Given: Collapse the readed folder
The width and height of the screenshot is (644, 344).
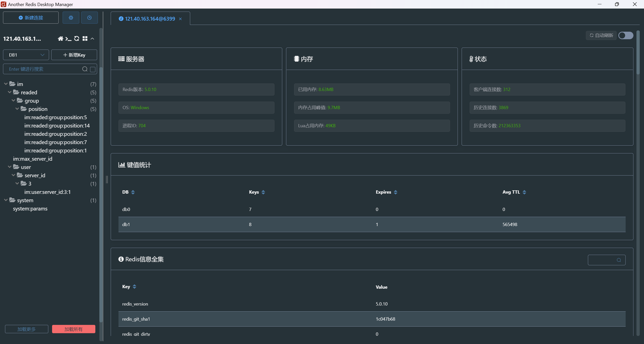Looking at the screenshot, I should click(x=10, y=92).
